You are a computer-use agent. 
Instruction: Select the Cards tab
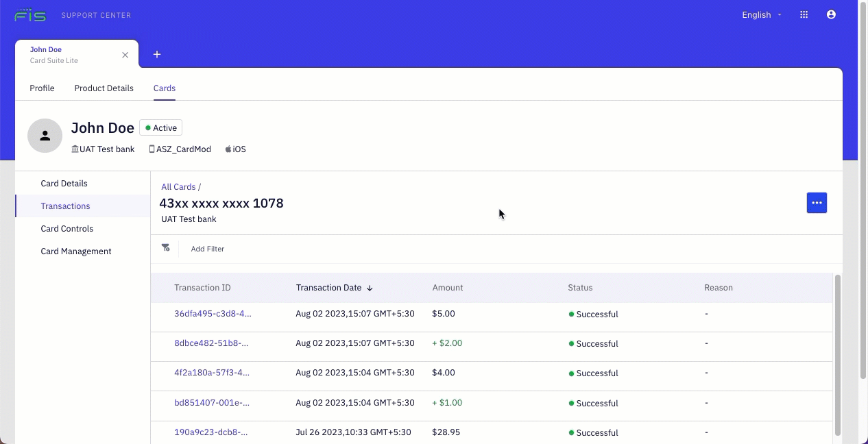click(164, 88)
